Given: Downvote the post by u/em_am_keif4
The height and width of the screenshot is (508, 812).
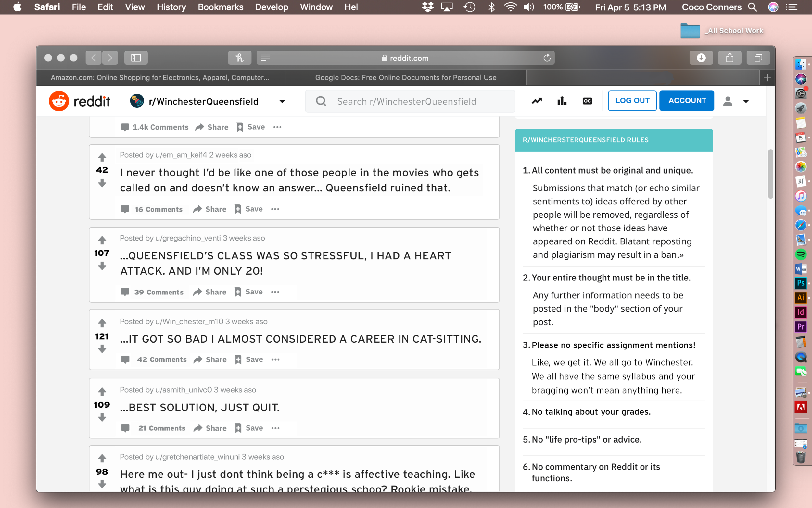Looking at the screenshot, I should point(102,183).
